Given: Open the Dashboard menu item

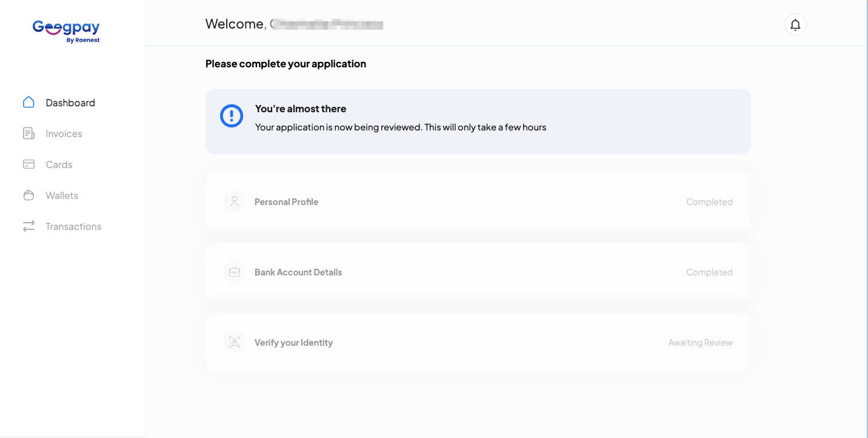Looking at the screenshot, I should 70,103.
